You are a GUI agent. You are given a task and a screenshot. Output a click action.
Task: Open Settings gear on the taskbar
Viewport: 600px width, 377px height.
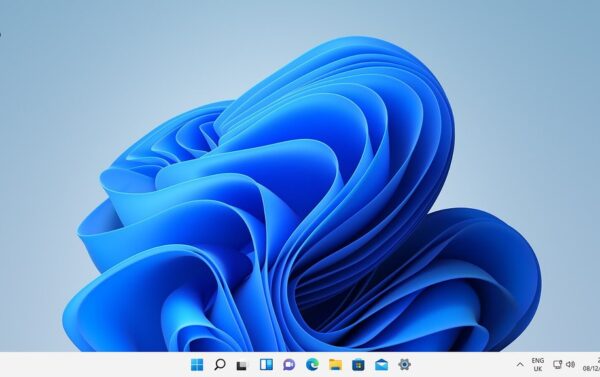tap(404, 364)
